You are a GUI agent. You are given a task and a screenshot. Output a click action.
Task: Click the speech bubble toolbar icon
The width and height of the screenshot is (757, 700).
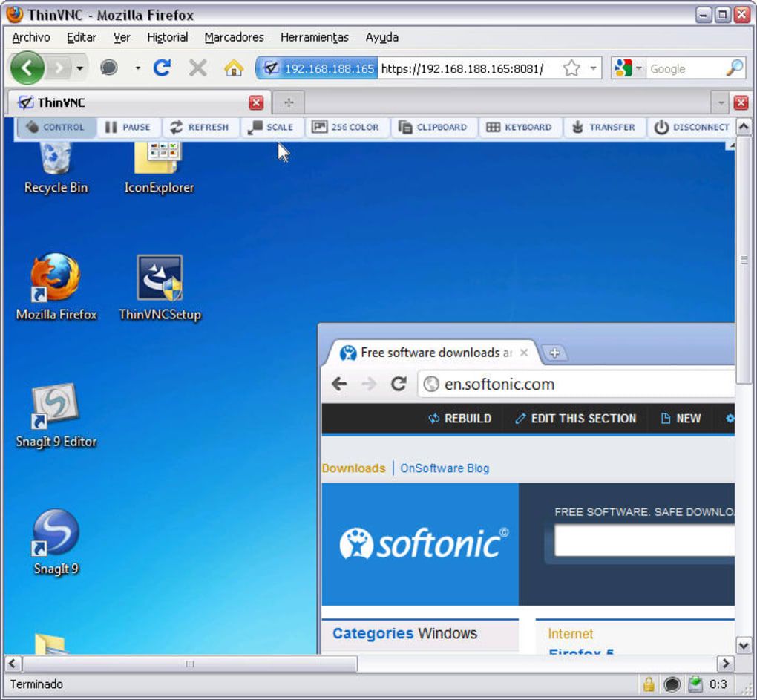click(x=109, y=67)
